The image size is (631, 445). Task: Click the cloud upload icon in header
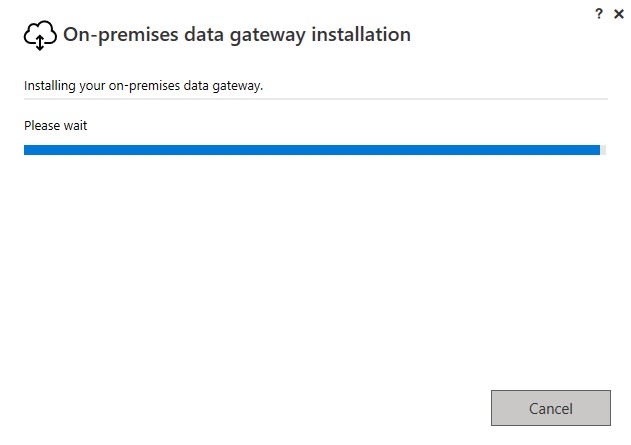(39, 36)
